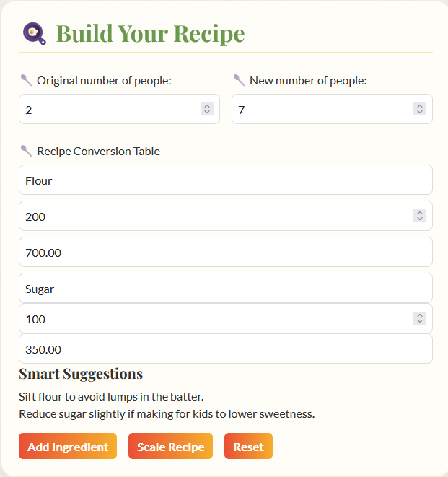Add a new ingredient row
Screen dimensions: 448x477
point(68,446)
